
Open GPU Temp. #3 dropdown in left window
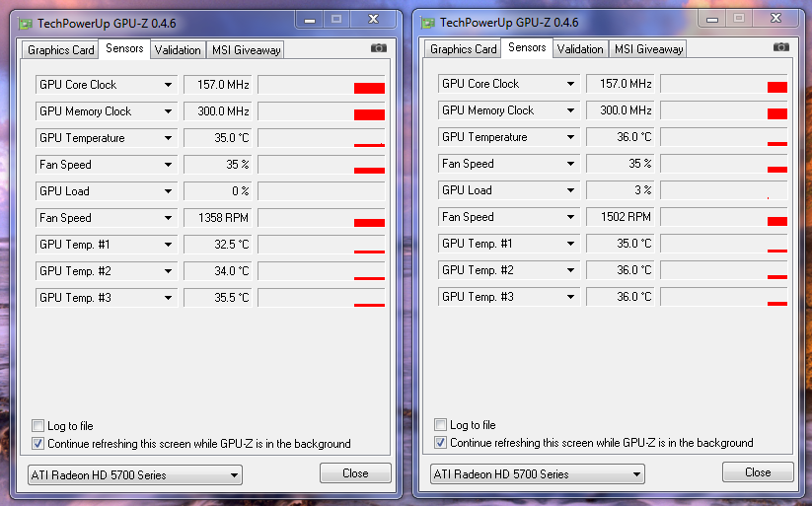point(107,298)
